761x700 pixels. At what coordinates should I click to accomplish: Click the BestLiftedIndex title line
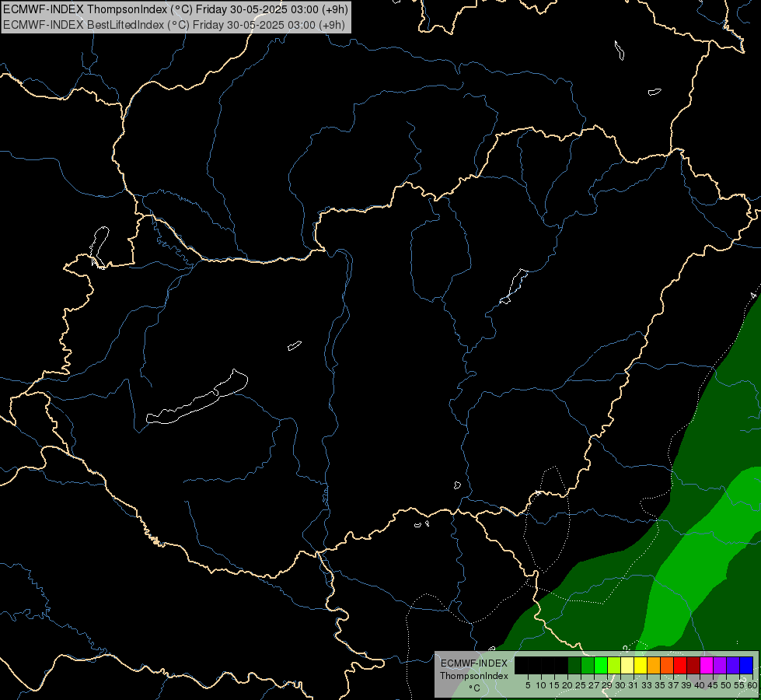click(174, 24)
